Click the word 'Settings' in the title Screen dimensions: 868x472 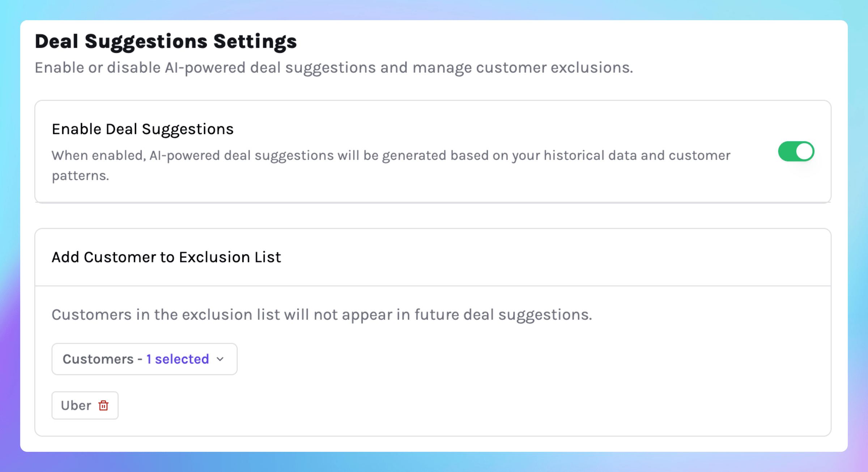(x=255, y=41)
